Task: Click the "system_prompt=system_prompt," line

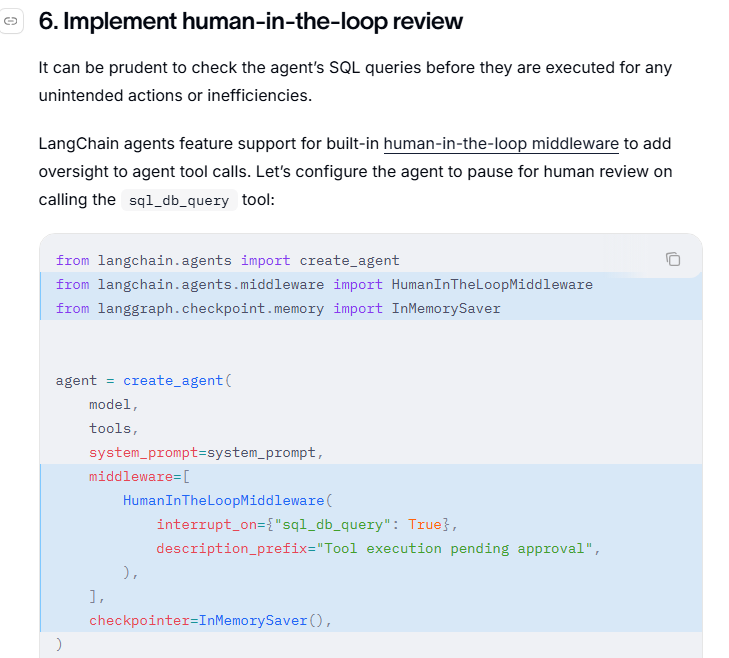Action: (206, 452)
